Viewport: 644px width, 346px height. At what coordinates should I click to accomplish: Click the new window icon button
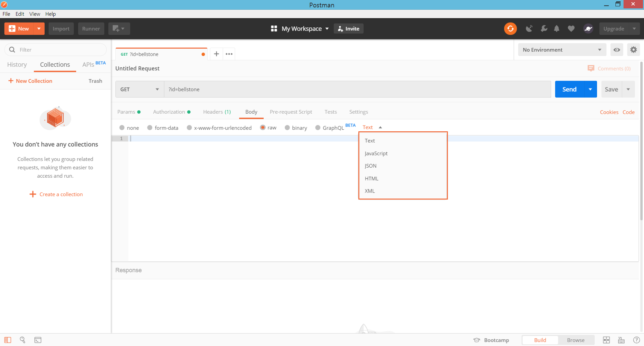coord(119,29)
